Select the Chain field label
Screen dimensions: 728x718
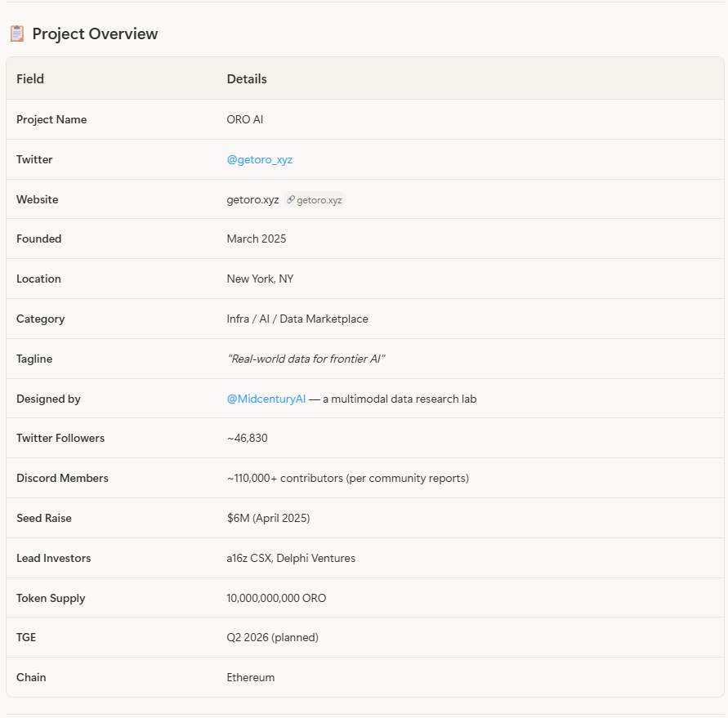coord(31,677)
